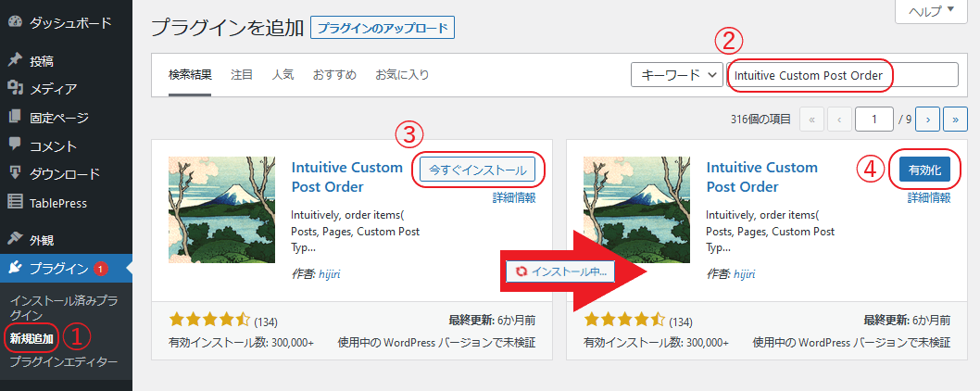This screenshot has width=980, height=391.
Task: Click the plugin search input field
Action: (843, 75)
